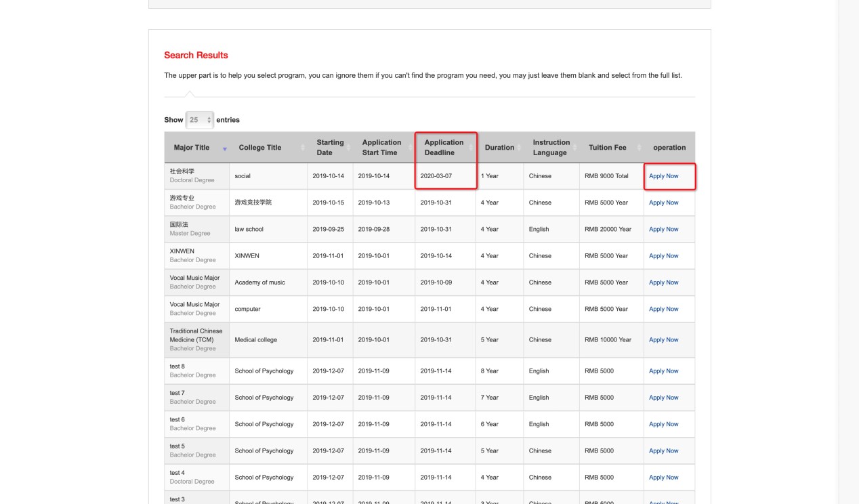This screenshot has height=504, width=859.
Task: Apply Now for 国际法 law school program
Action: (x=663, y=229)
